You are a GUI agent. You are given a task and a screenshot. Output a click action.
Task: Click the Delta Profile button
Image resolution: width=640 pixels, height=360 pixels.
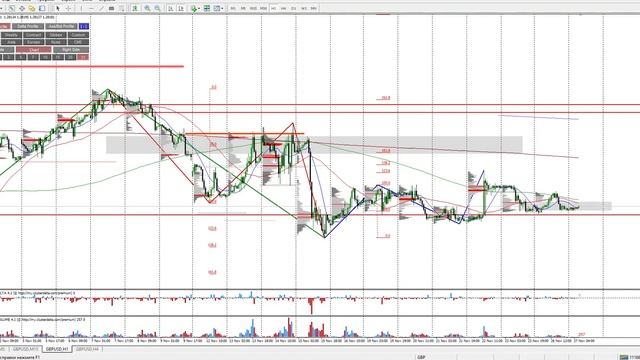point(28,26)
